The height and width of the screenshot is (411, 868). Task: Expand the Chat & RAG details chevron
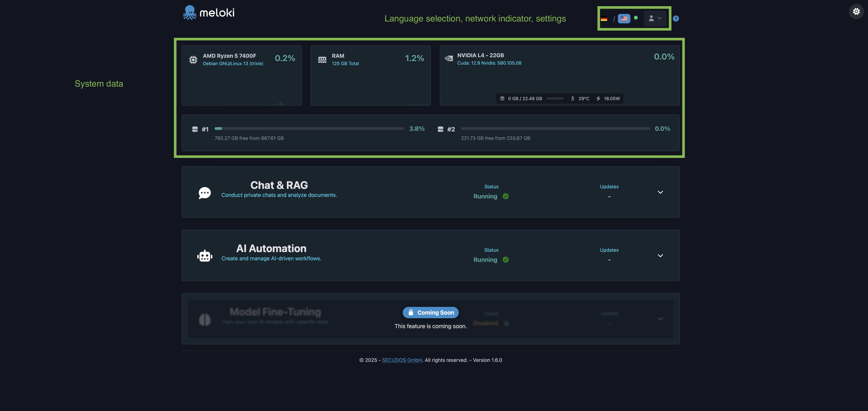point(660,192)
